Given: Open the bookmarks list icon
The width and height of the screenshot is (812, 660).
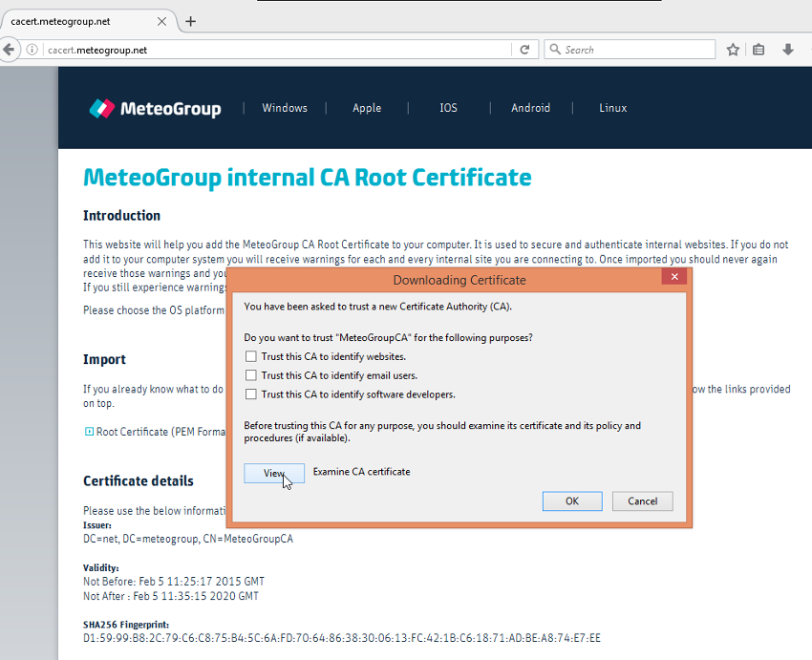Looking at the screenshot, I should pyautogui.click(x=759, y=50).
